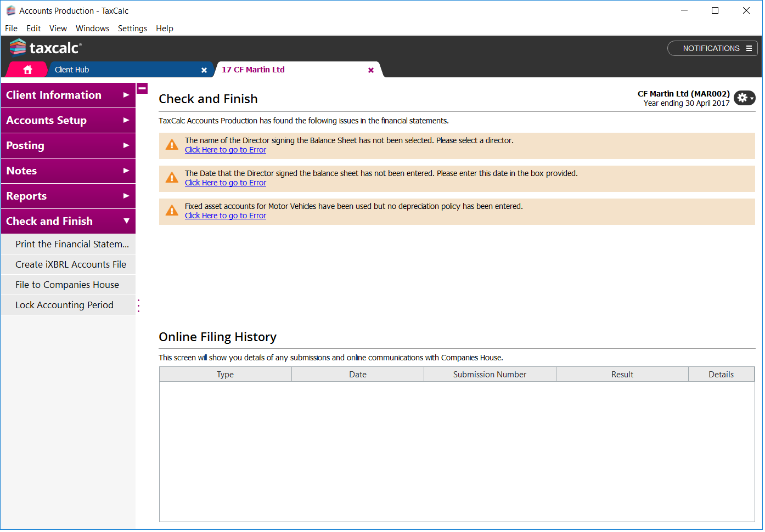Click the taxcalc logo
This screenshot has width=765, height=532.
point(46,48)
